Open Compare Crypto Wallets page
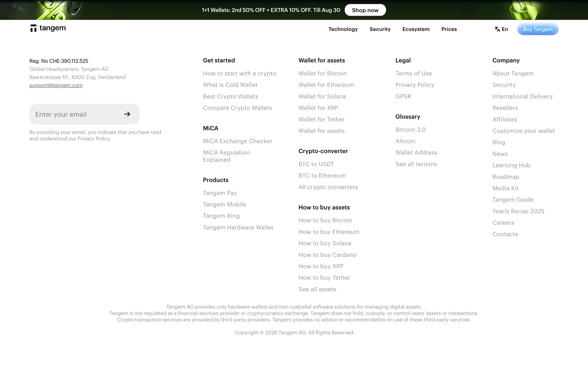 (237, 108)
